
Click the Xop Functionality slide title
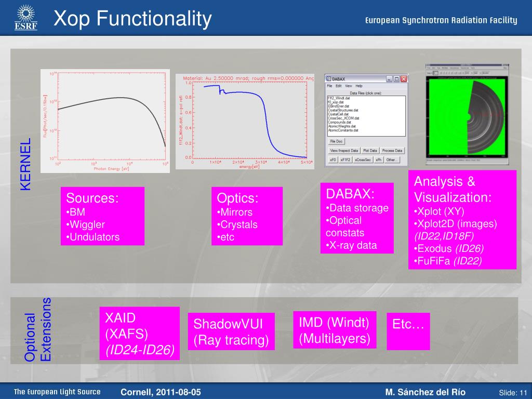tap(132, 18)
